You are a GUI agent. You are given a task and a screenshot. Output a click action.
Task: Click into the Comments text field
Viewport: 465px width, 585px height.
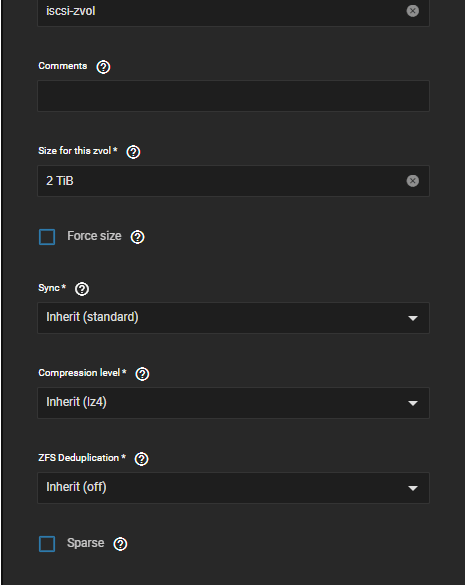click(x=234, y=96)
